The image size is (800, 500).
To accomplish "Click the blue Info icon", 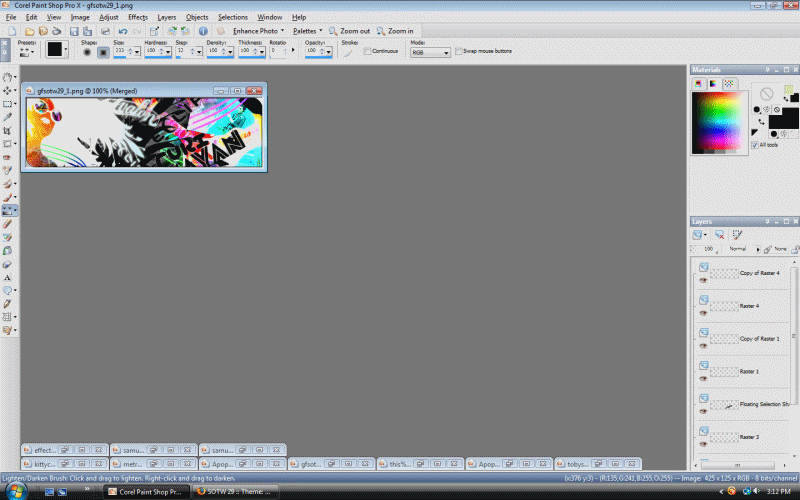I will click(x=203, y=31).
